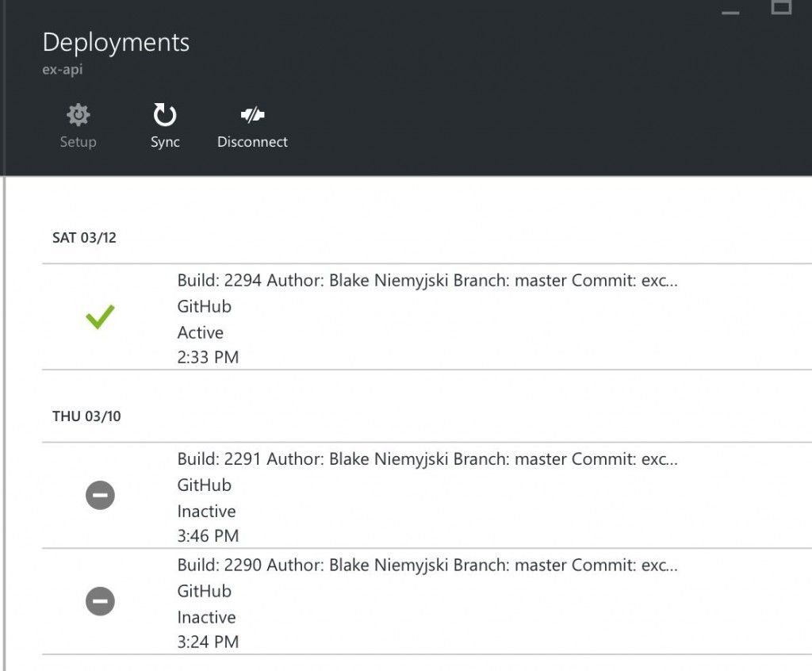Click the inactive status icon on build 2290
The image size is (812, 671).
pos(98,600)
